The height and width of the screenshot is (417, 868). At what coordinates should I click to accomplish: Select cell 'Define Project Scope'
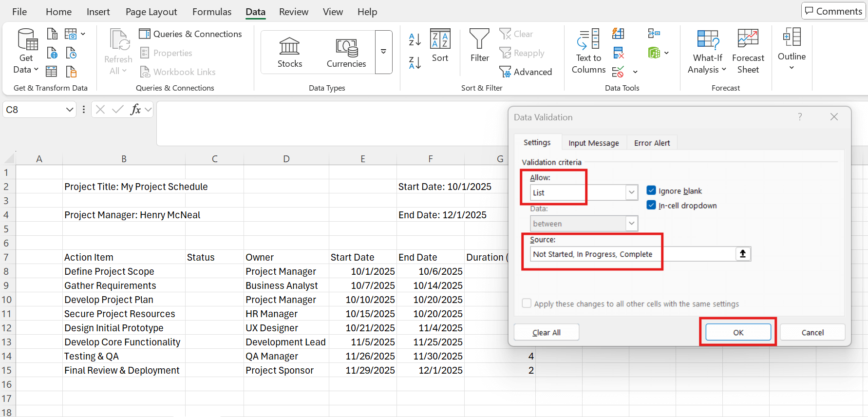click(x=124, y=271)
